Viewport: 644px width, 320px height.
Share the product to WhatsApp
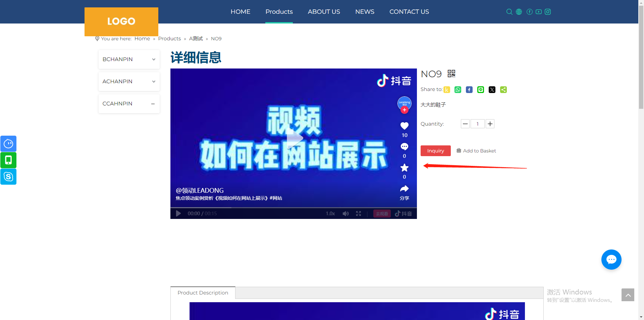[458, 90]
